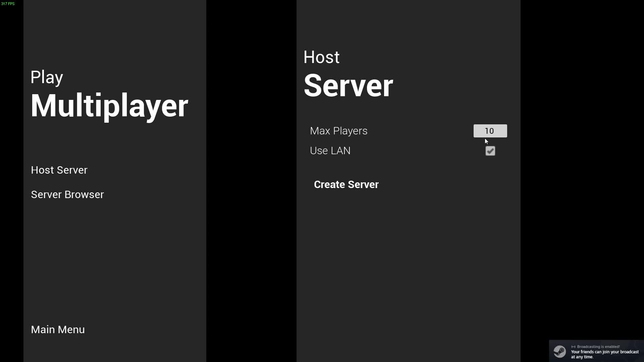Click the 'Play' title text
Viewport: 644px width, 362px height.
47,77
